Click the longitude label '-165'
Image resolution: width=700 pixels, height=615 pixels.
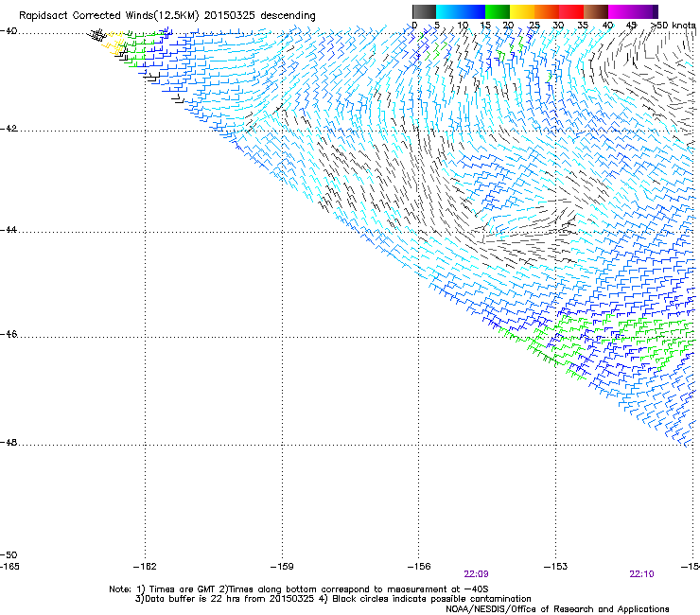click(x=9, y=567)
